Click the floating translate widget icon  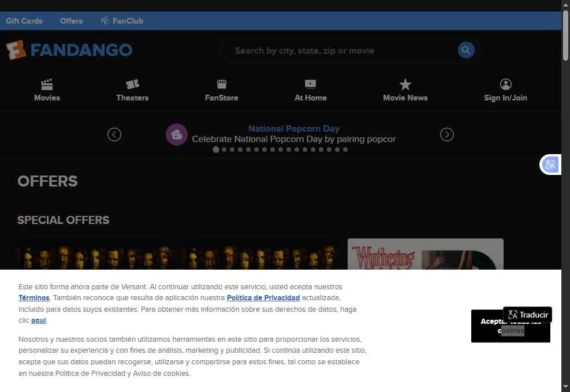click(550, 165)
